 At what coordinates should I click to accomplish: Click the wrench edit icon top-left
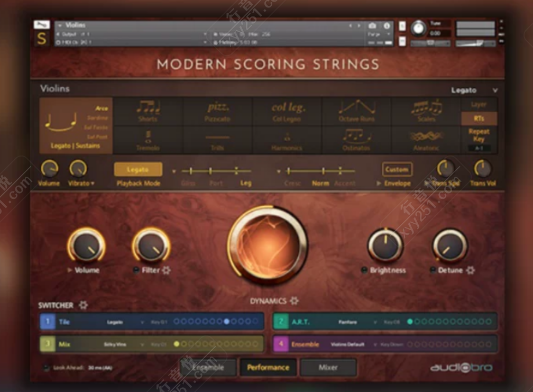coord(42,25)
